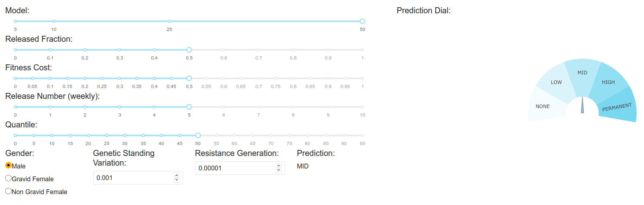Set Released Fraction slider to 0.8
The image size is (644, 205).
[293, 50]
